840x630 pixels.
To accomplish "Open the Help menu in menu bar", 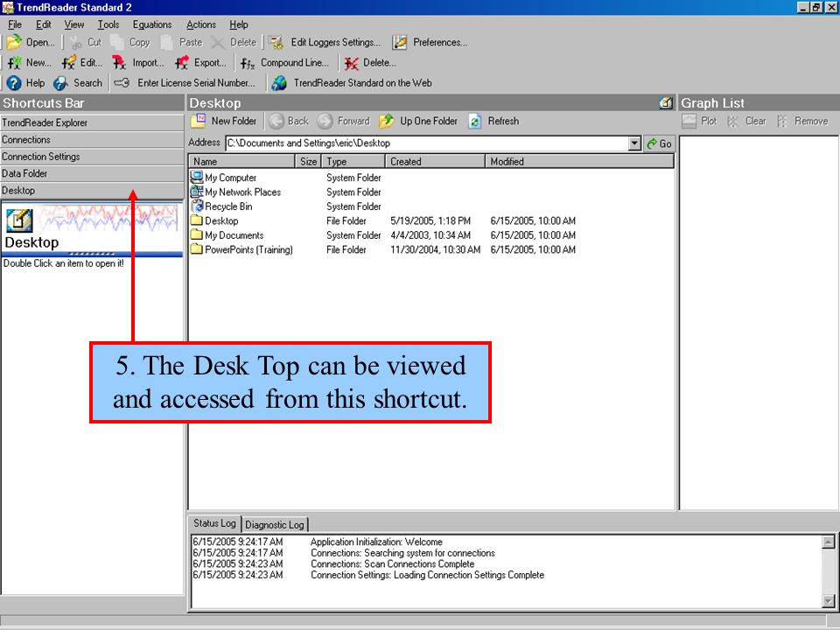I will pos(238,24).
